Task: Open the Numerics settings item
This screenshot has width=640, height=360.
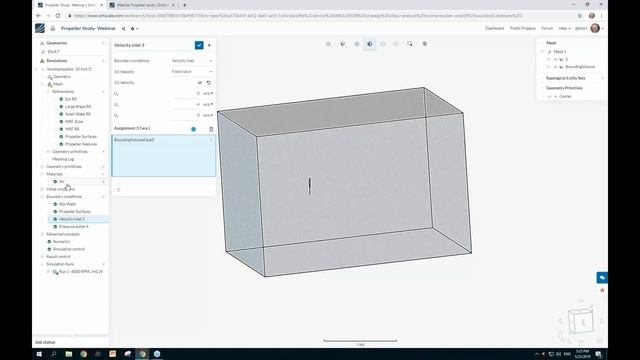Action: pos(61,242)
